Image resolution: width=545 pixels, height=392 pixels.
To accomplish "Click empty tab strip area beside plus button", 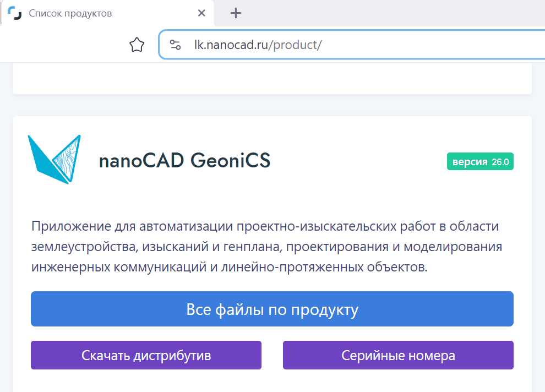I will pos(385,13).
